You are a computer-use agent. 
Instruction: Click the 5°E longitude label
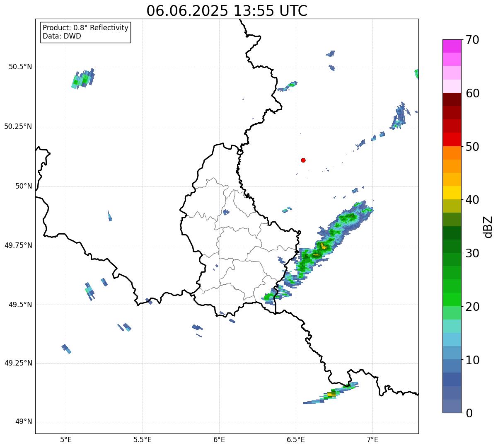66,439
